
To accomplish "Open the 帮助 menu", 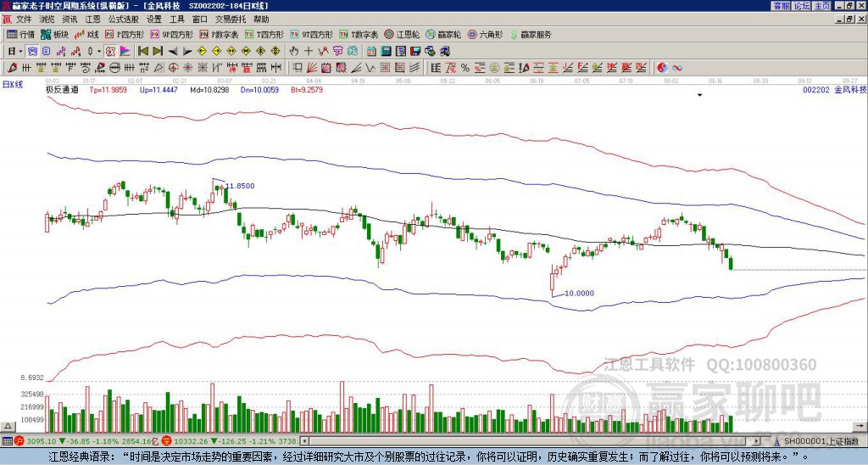I will (261, 20).
